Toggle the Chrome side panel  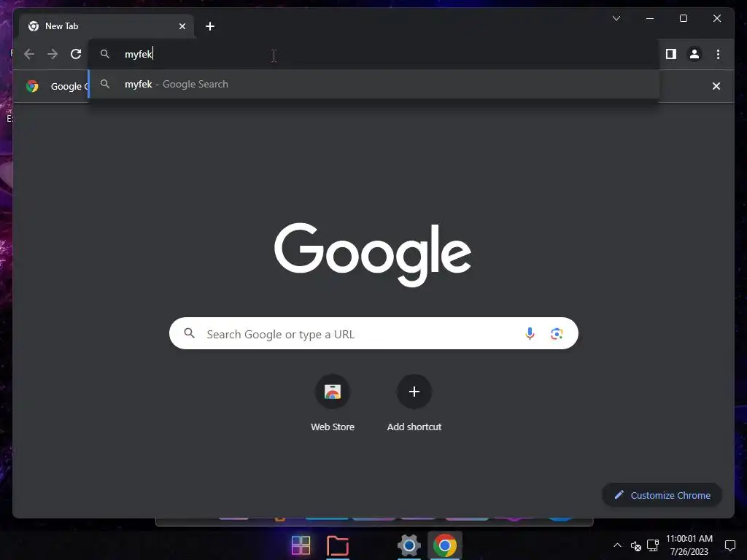671,54
